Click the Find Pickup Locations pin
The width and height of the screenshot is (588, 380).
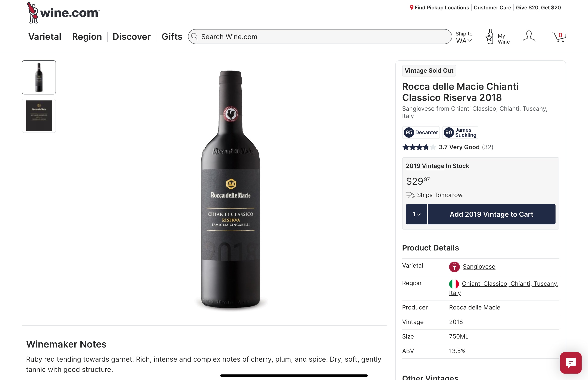pyautogui.click(x=411, y=8)
